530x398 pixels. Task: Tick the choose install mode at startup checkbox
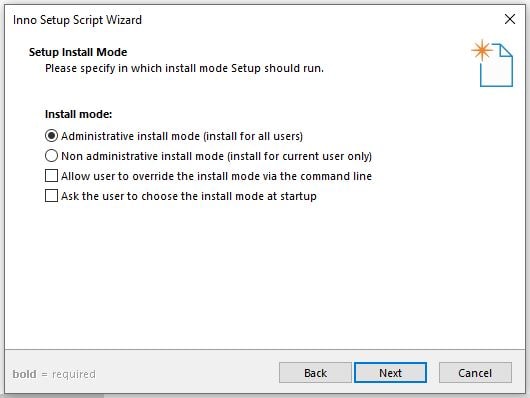coord(51,196)
